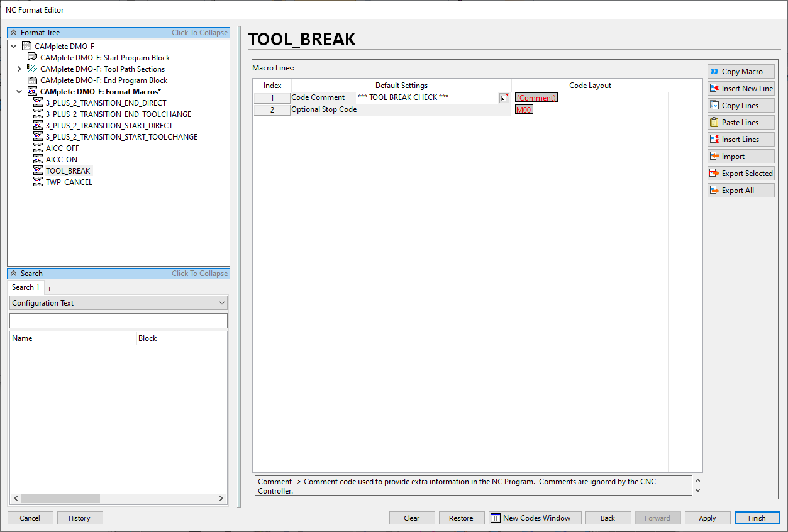Click the Insert Lines button

(741, 140)
